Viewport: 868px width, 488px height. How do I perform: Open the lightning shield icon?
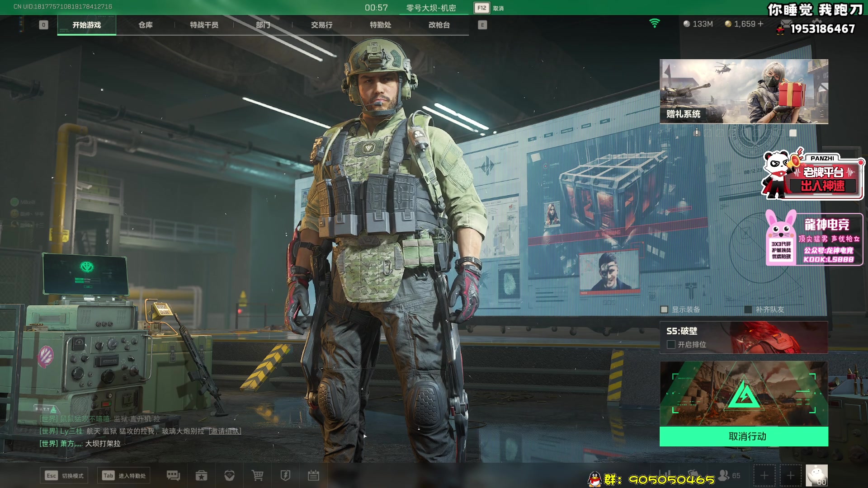[285, 475]
